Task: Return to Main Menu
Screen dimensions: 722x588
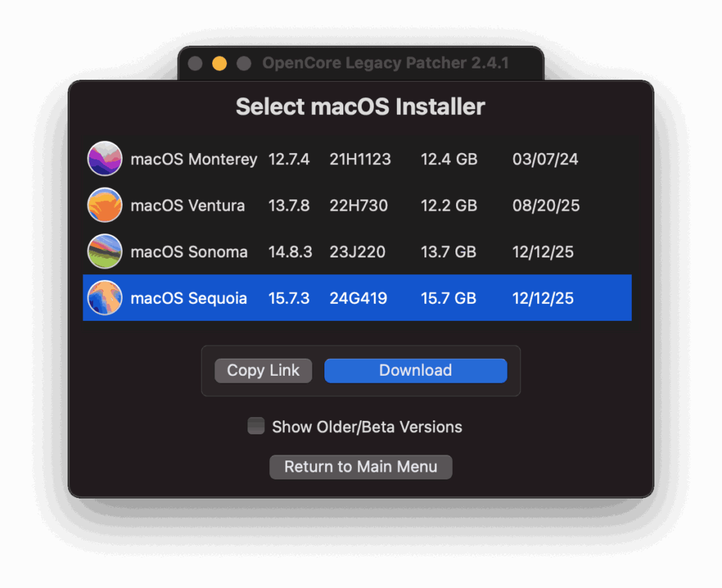Action: point(360,467)
